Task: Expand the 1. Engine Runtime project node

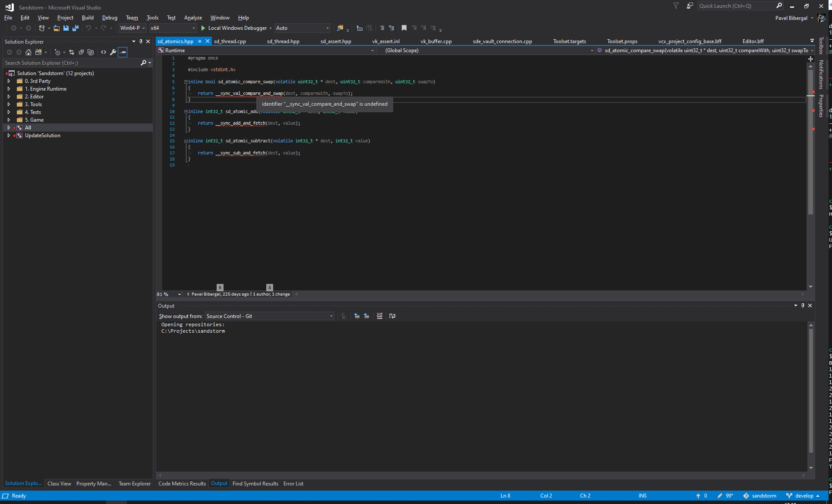Action: [x=9, y=88]
